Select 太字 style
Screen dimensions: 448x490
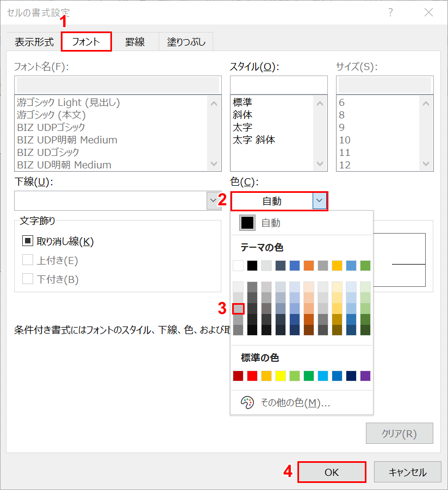[242, 128]
